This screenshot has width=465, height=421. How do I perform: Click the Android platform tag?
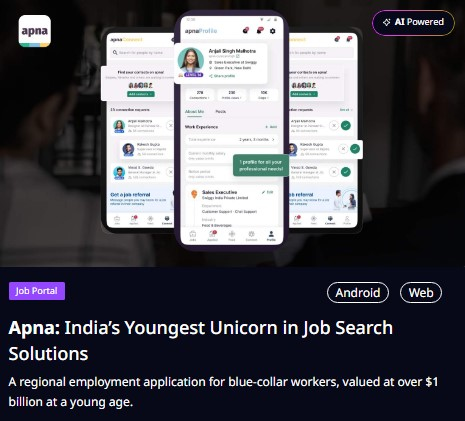[358, 293]
